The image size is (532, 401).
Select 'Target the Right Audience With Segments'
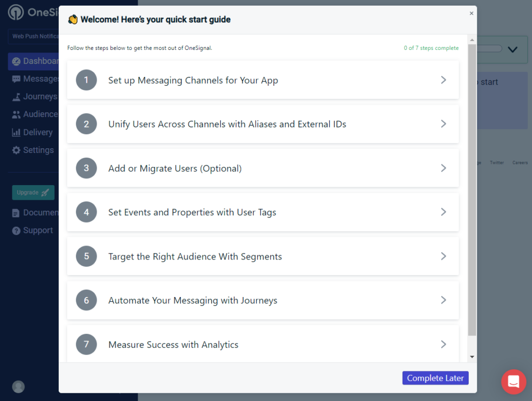(263, 256)
